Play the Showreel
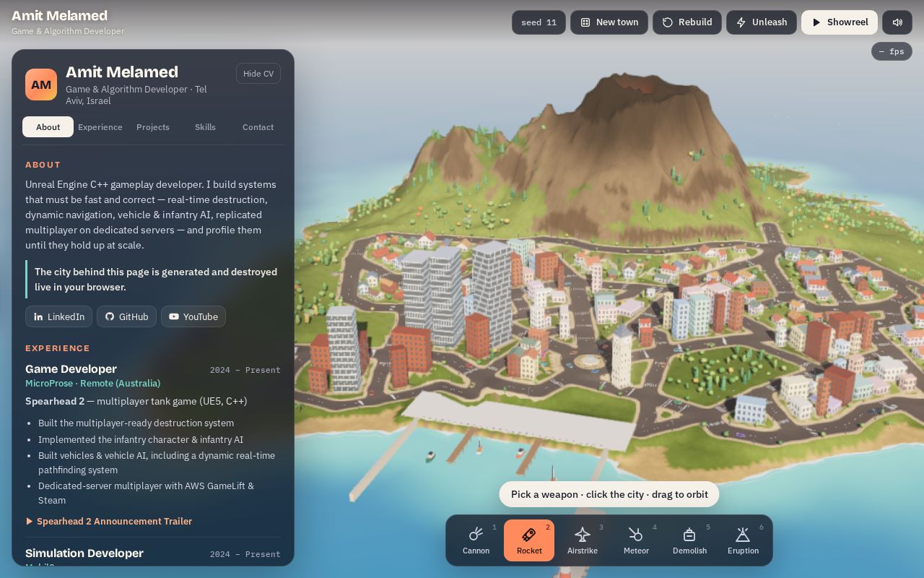 click(x=840, y=22)
